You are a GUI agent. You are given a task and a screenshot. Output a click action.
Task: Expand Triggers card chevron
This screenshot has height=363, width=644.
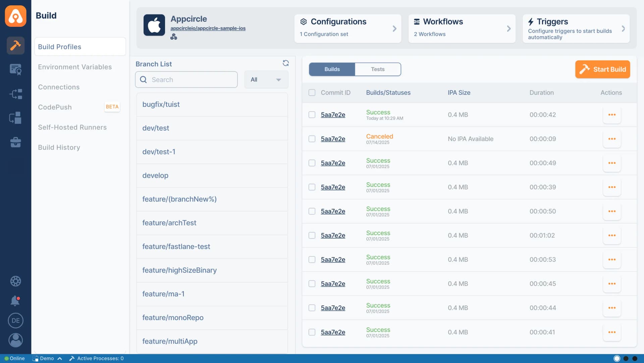(x=623, y=28)
